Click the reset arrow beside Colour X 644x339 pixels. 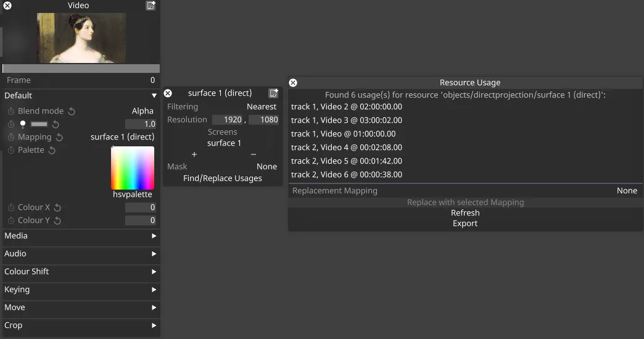tap(57, 207)
